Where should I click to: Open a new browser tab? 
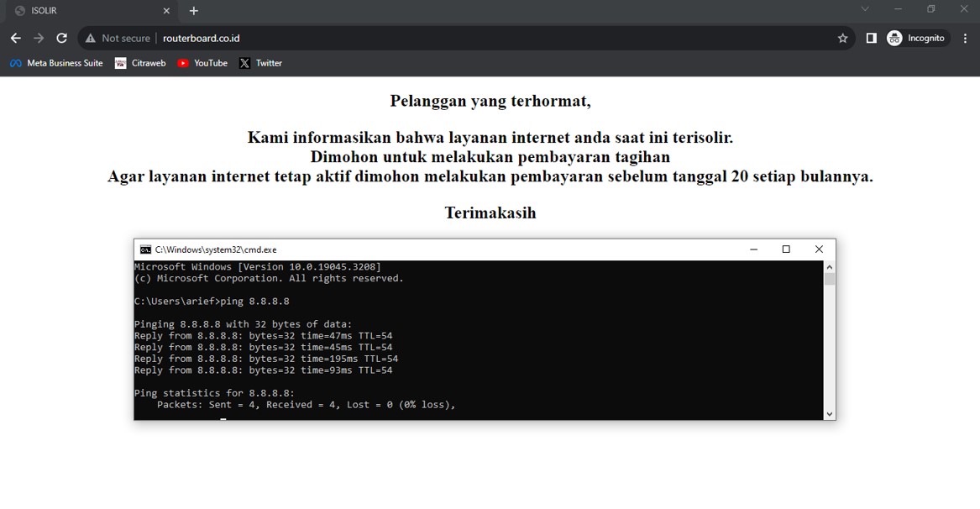point(193,11)
